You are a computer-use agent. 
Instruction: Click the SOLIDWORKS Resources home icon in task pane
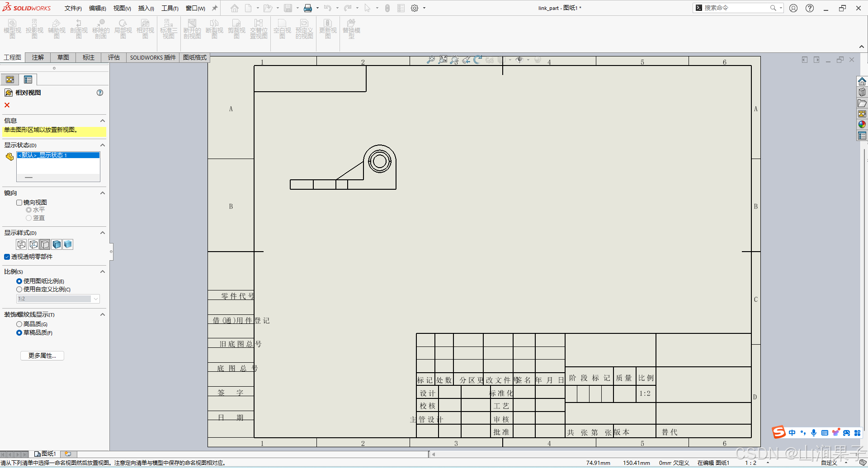tap(862, 81)
